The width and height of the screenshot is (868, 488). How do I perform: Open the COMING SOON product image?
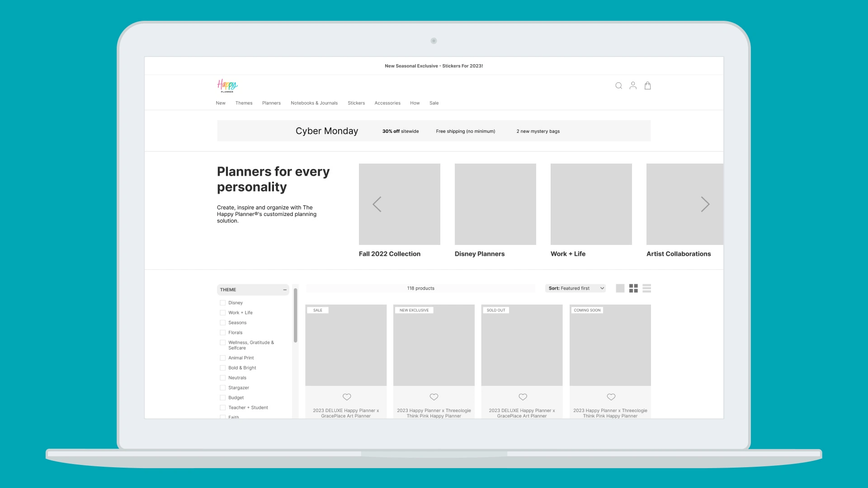610,345
